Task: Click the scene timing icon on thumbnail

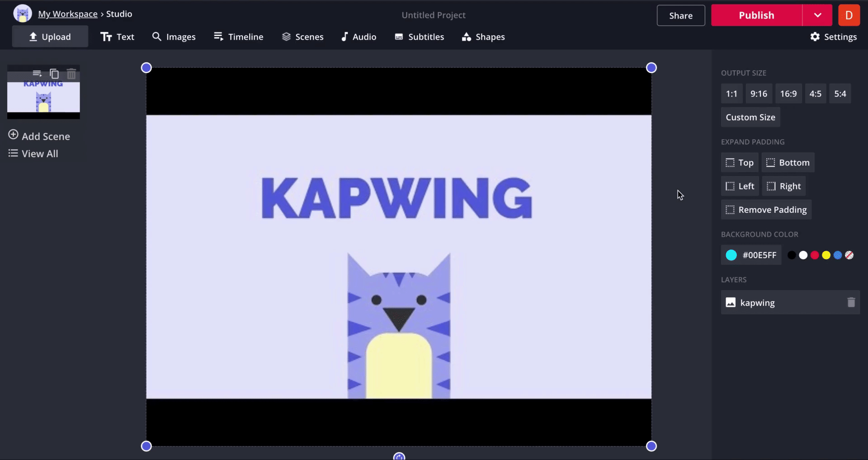Action: click(37, 73)
